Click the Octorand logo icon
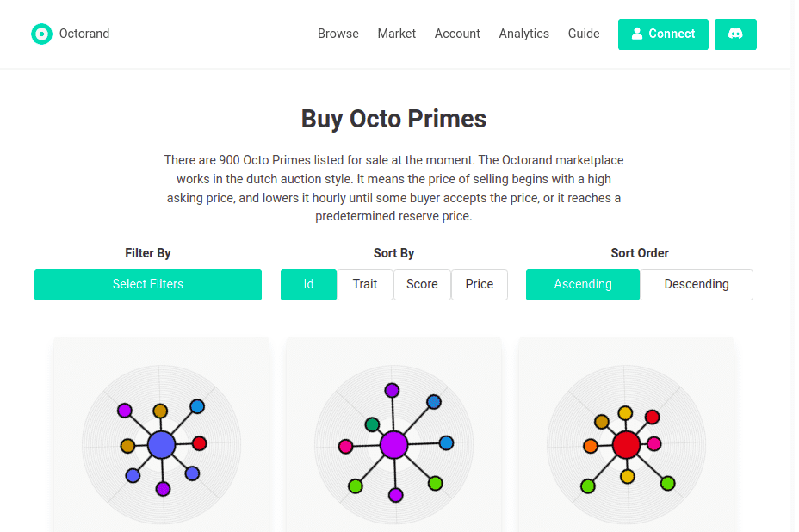The image size is (799, 532). point(41,34)
